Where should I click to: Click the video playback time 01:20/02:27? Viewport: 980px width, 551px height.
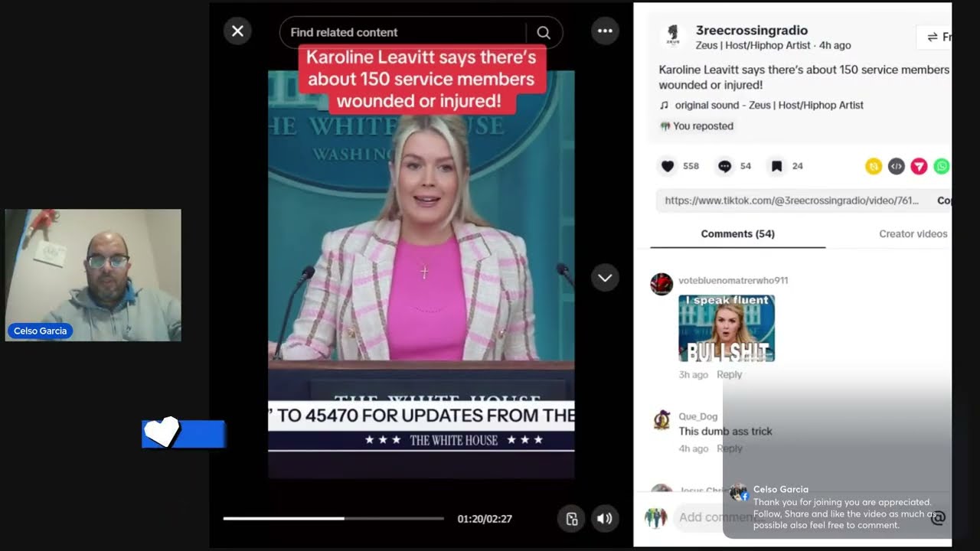pos(485,519)
